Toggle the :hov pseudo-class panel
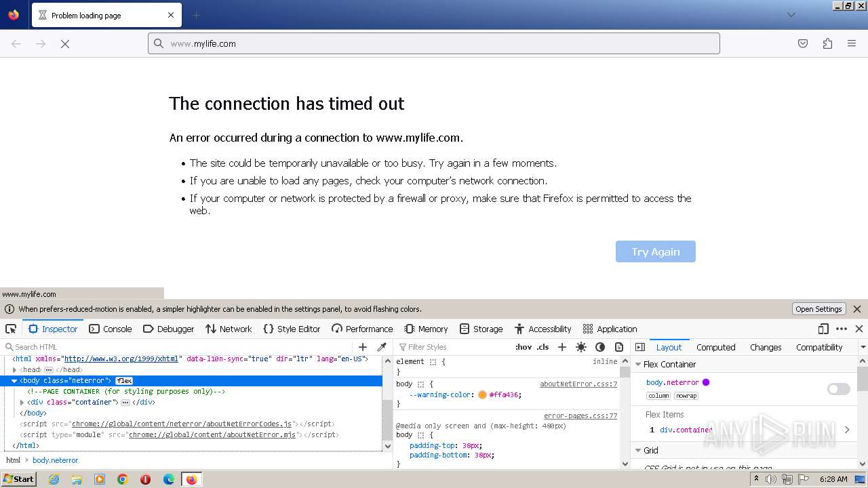 tap(524, 347)
